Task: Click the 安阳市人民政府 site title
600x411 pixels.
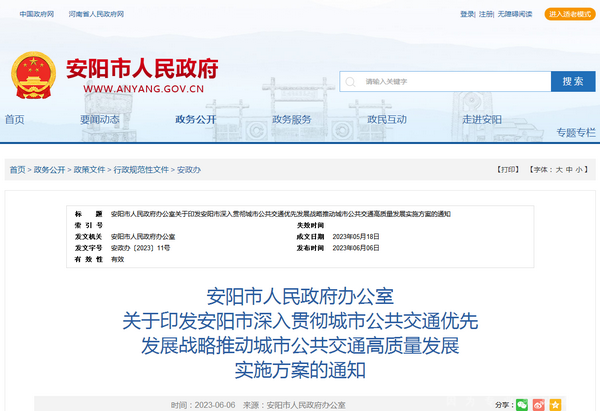Action: tap(142, 69)
